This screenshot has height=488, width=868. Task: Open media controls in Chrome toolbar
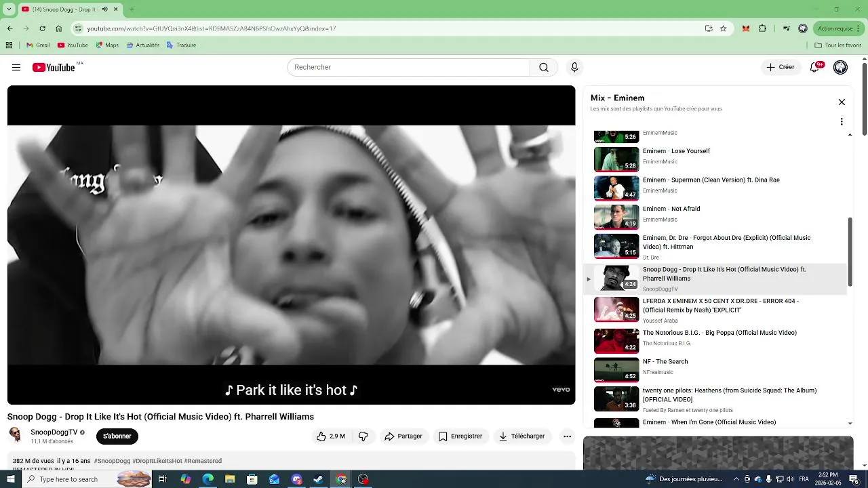(x=786, y=28)
